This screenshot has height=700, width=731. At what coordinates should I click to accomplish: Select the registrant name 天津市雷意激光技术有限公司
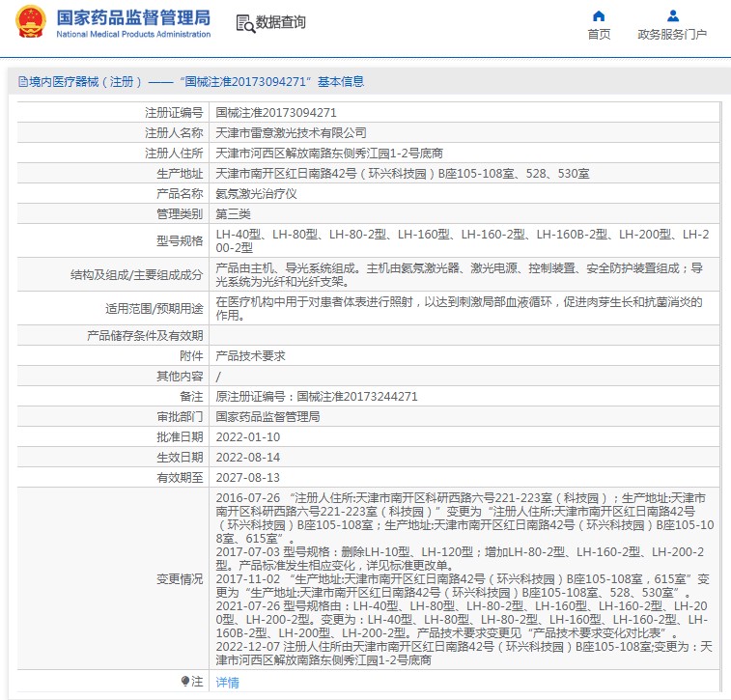pos(291,132)
